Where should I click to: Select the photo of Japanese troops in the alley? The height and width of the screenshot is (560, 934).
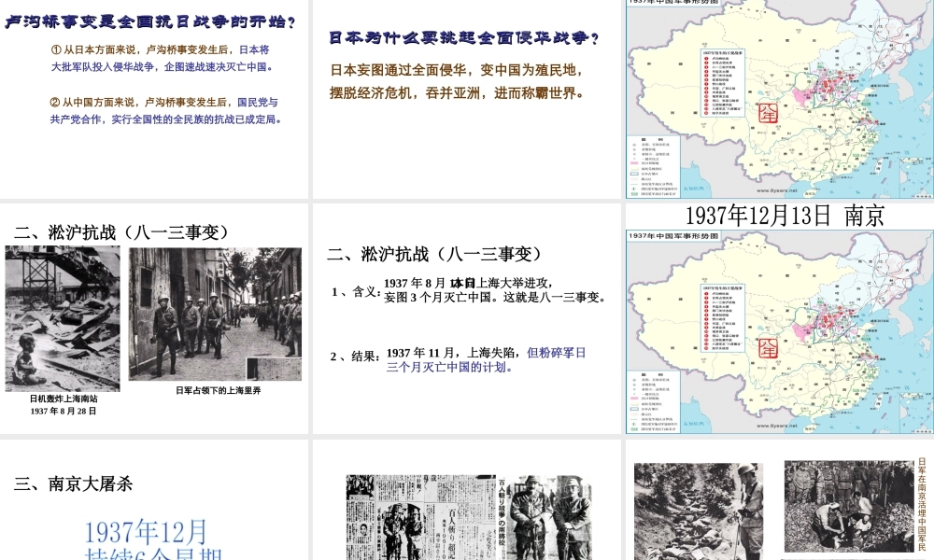tap(215, 315)
